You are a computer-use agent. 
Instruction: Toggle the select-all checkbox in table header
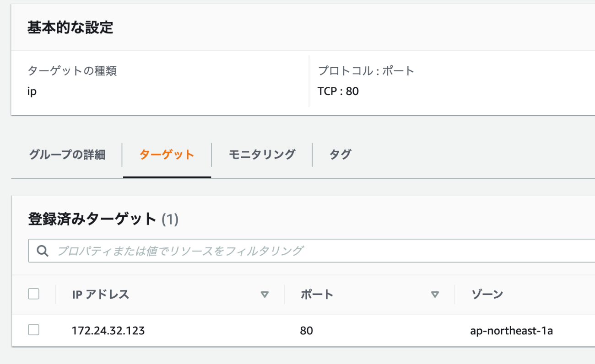33,294
